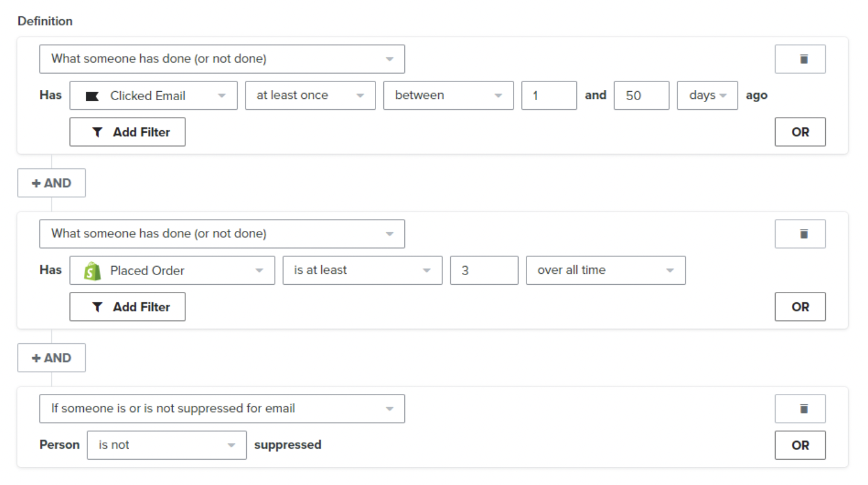The height and width of the screenshot is (485, 868).
Task: Click the first + AND button
Action: pos(51,183)
